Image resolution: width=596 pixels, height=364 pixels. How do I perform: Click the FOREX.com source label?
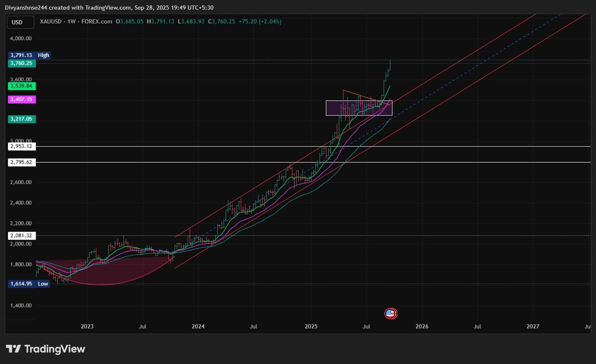[x=97, y=21]
